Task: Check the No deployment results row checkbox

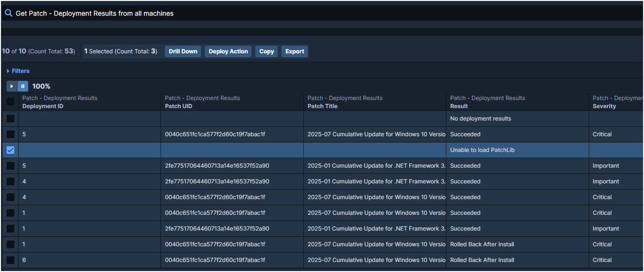Action: pos(10,119)
